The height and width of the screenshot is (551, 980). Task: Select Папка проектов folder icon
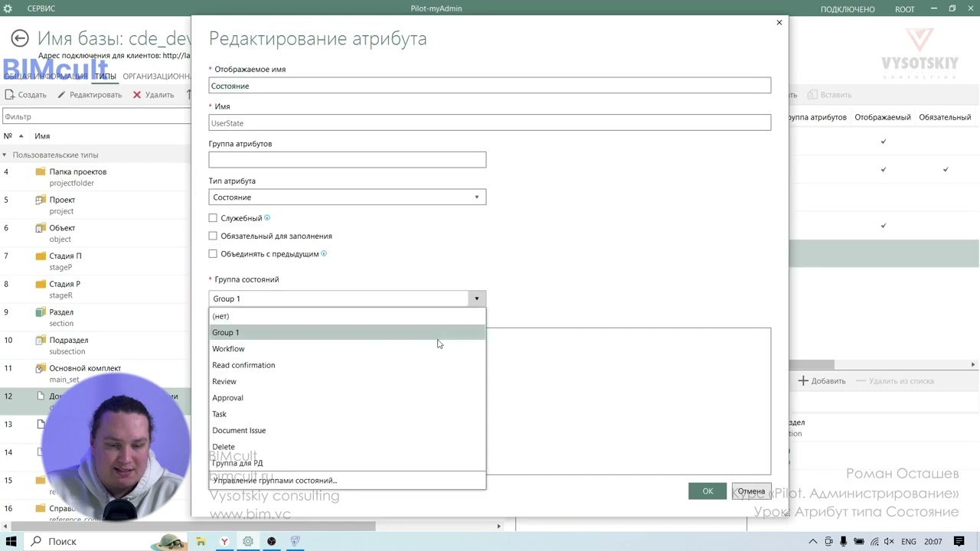(41, 171)
